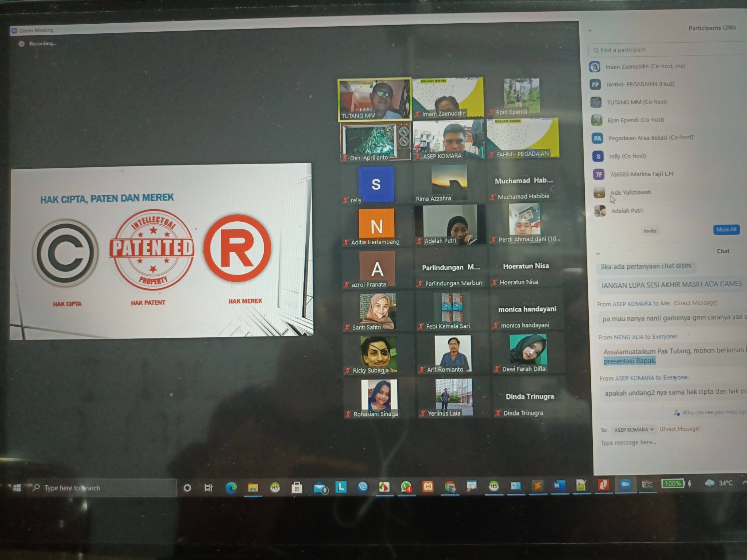Collapse the Chat panel chevron
The width and height of the screenshot is (747, 560).
coord(597,253)
